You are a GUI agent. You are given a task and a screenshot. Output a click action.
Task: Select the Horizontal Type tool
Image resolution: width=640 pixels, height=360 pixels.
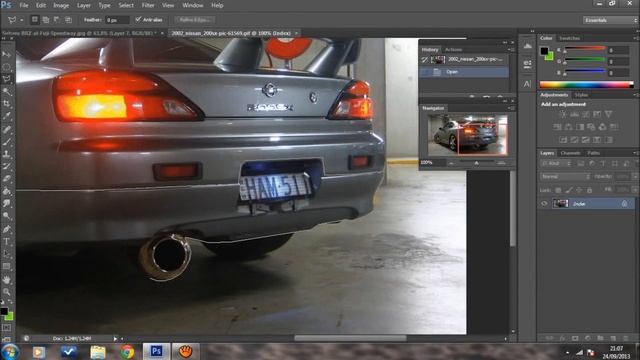[x=7, y=242]
